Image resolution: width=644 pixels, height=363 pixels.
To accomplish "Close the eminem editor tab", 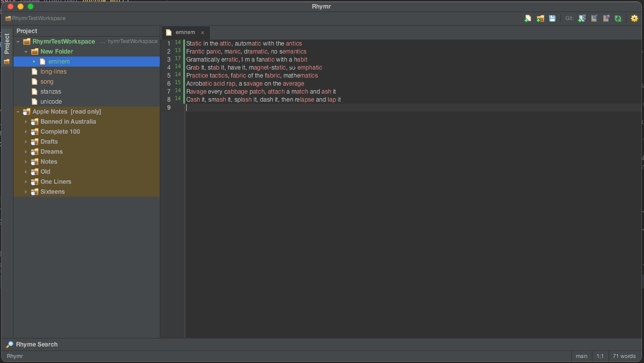I will [202, 33].
